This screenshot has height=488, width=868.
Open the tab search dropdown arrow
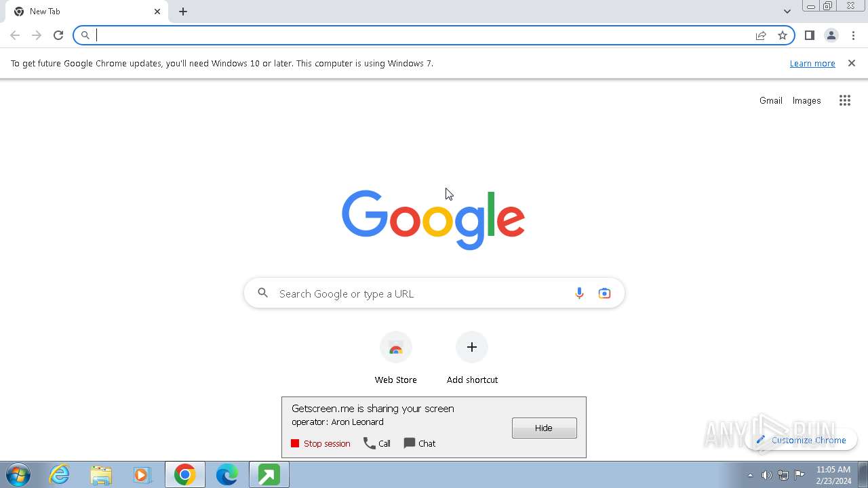[x=787, y=12]
